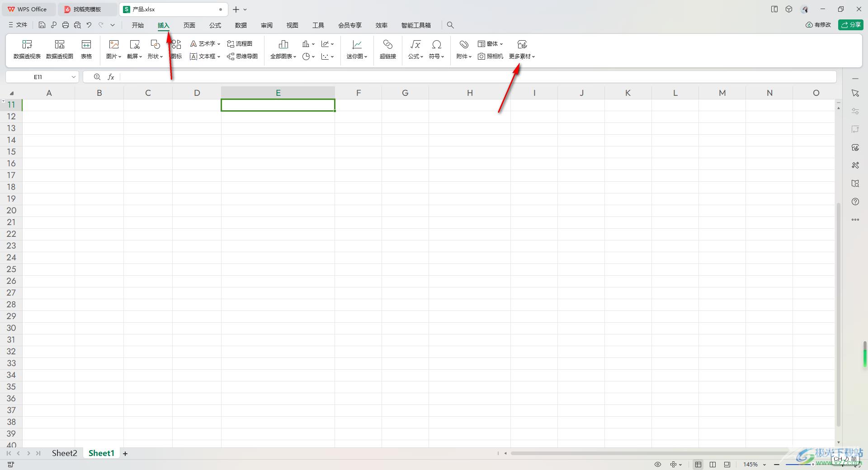Screen dimensions: 868x470
Task: Click the 分享 Share button
Action: coord(851,25)
